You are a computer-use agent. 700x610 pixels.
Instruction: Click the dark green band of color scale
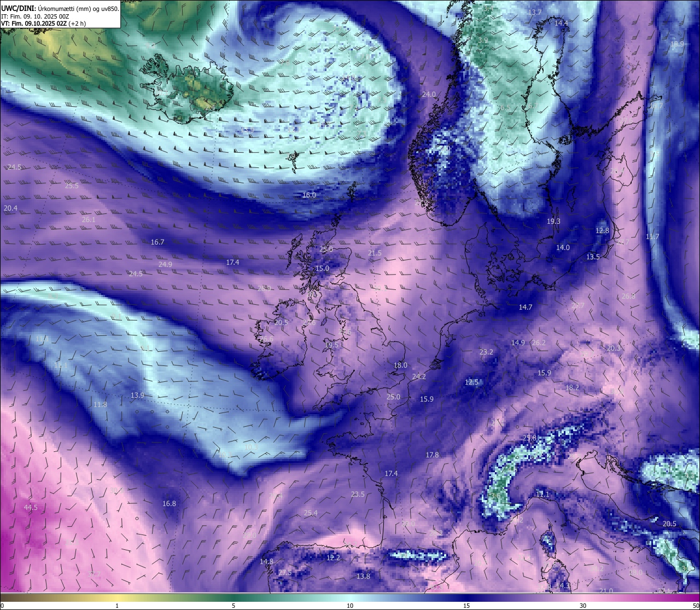point(234,597)
